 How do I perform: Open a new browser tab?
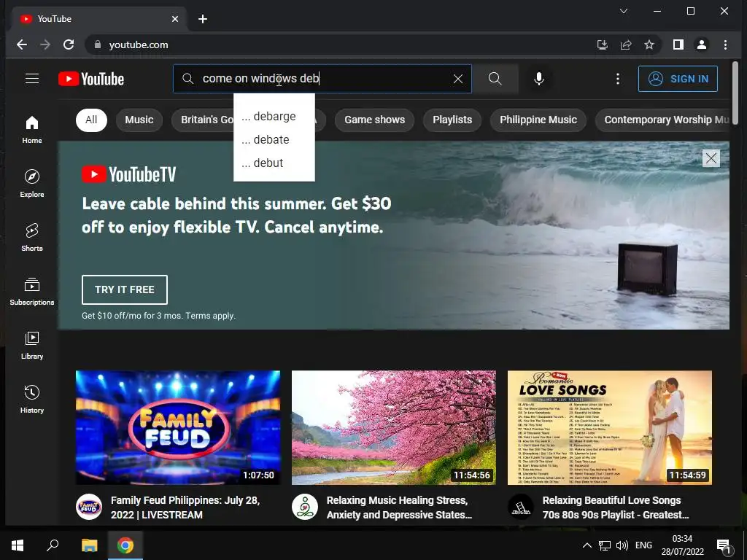coord(203,19)
